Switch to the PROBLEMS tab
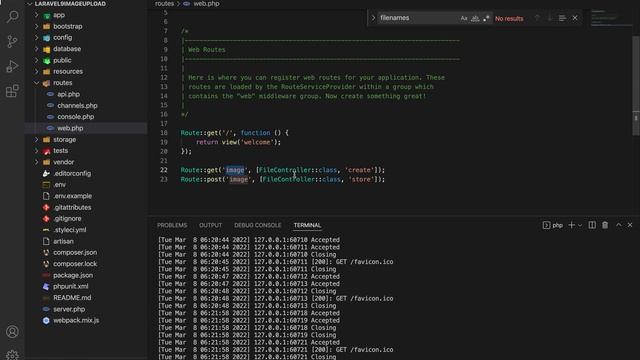 click(172, 225)
